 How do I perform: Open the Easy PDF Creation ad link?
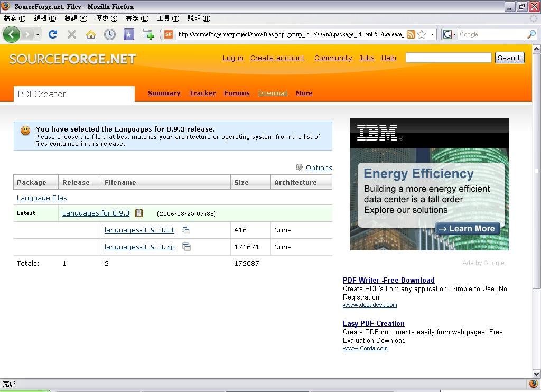[374, 323]
